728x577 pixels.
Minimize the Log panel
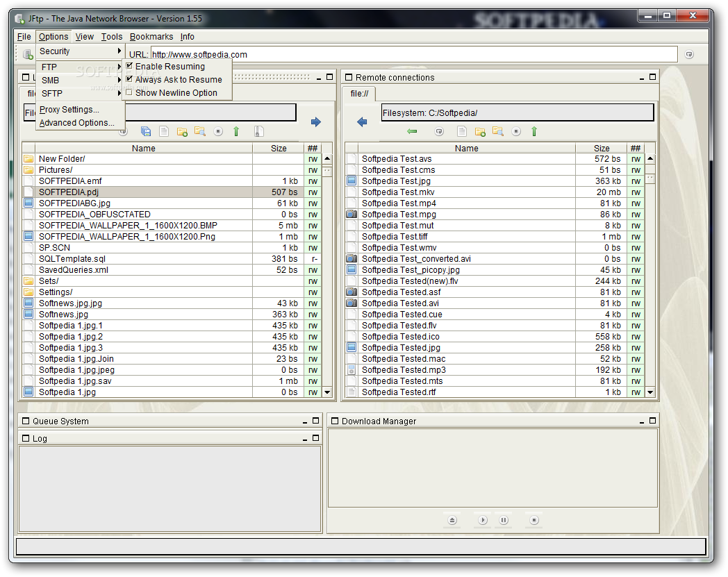[x=305, y=439]
